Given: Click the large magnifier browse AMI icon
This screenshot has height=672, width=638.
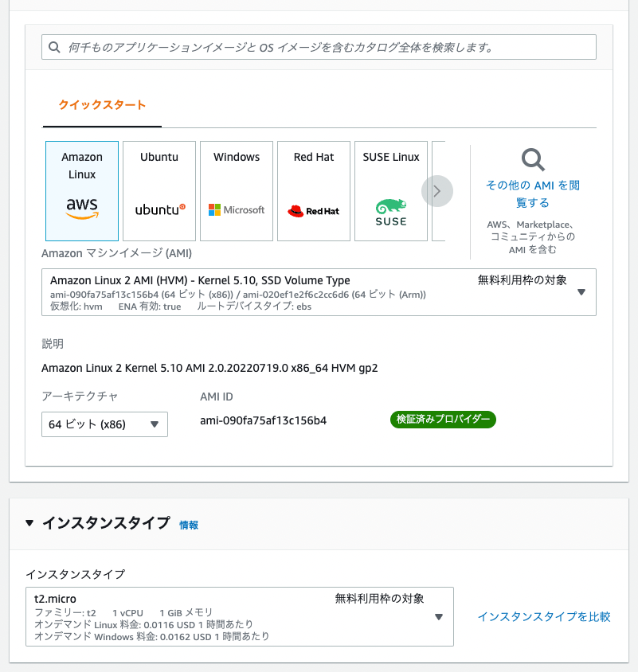Looking at the screenshot, I should (533, 160).
